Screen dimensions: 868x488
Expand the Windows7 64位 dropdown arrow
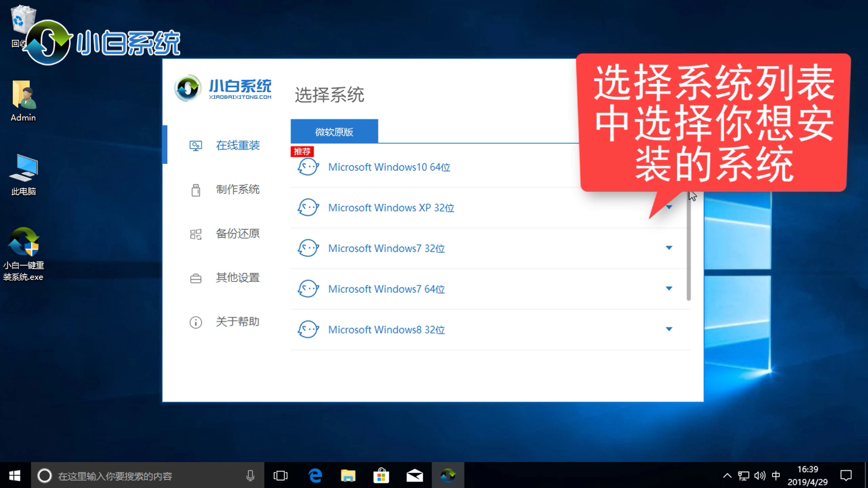pos(669,288)
